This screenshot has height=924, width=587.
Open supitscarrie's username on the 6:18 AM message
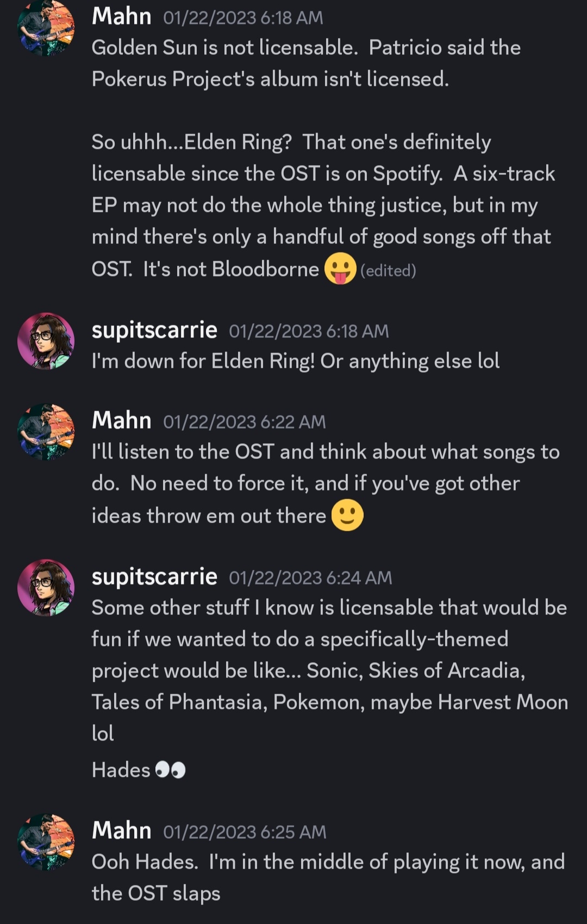154,330
